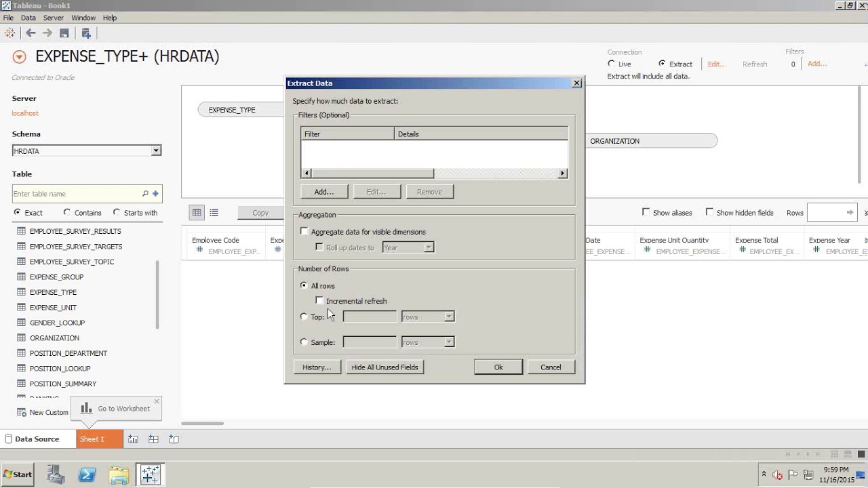This screenshot has width=868, height=488.
Task: Click the new worksheet tab icon
Action: click(133, 439)
